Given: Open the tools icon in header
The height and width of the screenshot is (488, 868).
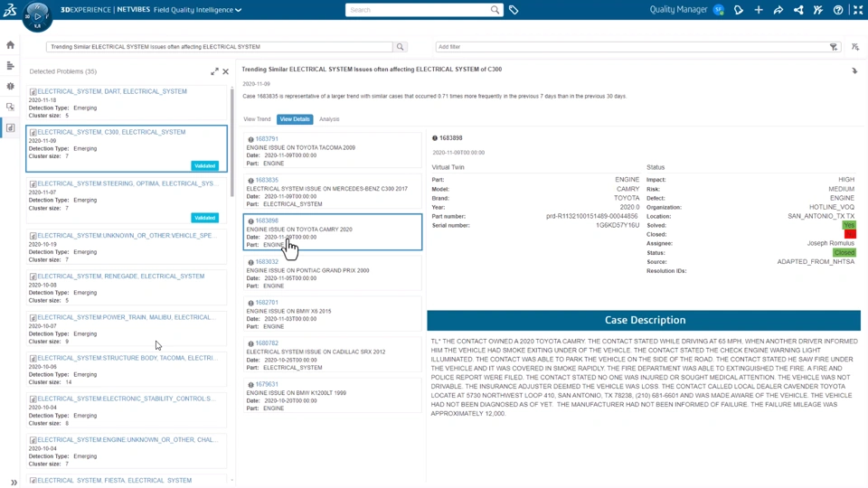Looking at the screenshot, I should [x=818, y=10].
